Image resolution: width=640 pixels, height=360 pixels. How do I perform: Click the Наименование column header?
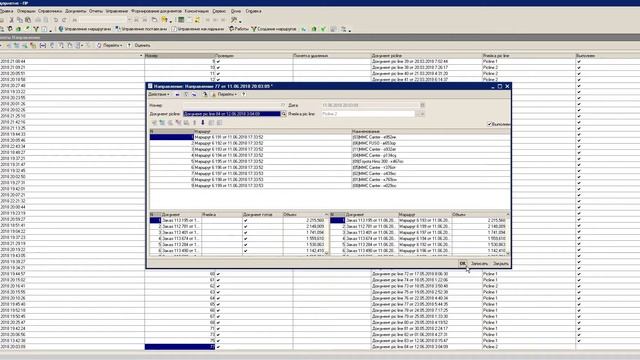[430, 131]
